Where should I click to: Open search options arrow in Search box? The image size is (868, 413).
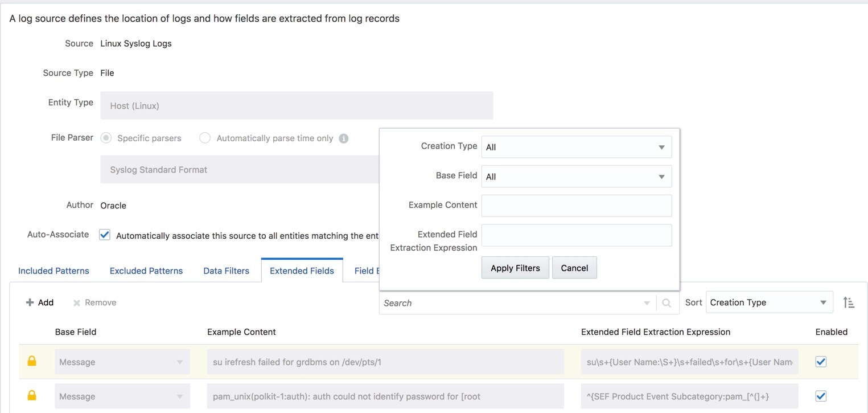pyautogui.click(x=647, y=303)
